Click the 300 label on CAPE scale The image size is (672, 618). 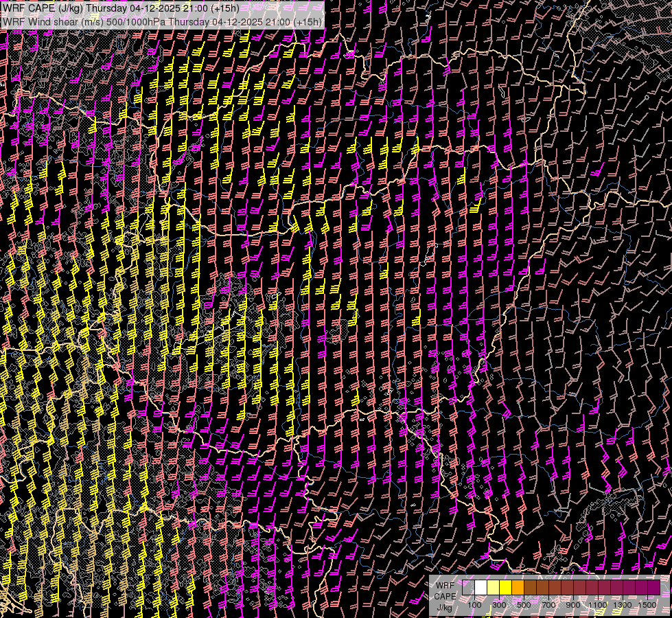click(x=499, y=605)
